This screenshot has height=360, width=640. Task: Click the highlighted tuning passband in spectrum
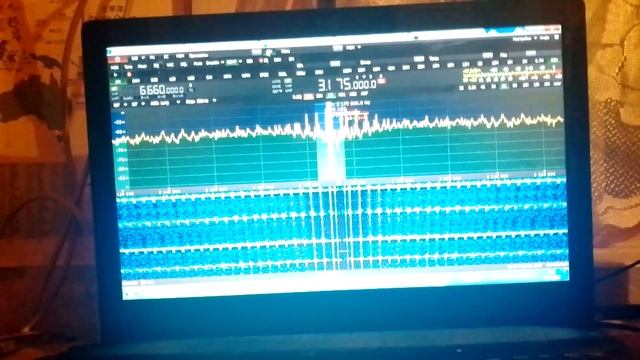(331, 143)
